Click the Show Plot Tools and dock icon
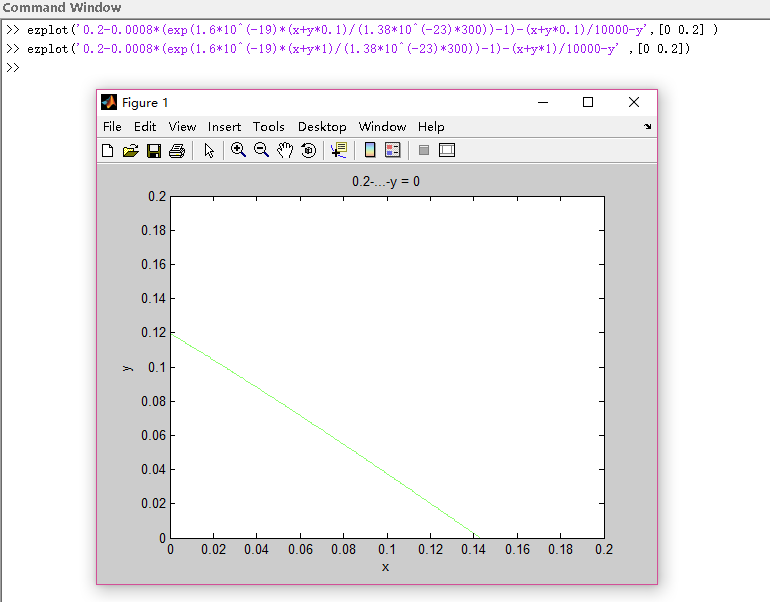 (x=447, y=150)
